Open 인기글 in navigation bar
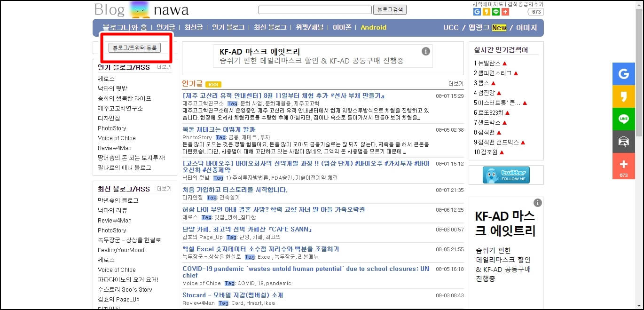The image size is (644, 310). 165,27
